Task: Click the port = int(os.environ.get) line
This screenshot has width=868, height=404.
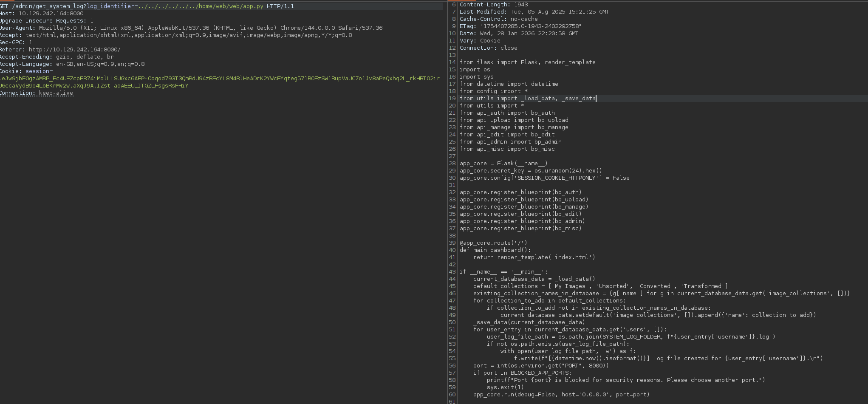Action: click(541, 366)
